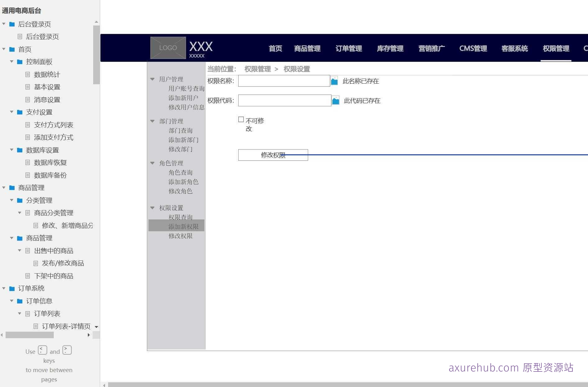
Task: Switch to the 库存管理 menu item
Action: click(x=390, y=48)
